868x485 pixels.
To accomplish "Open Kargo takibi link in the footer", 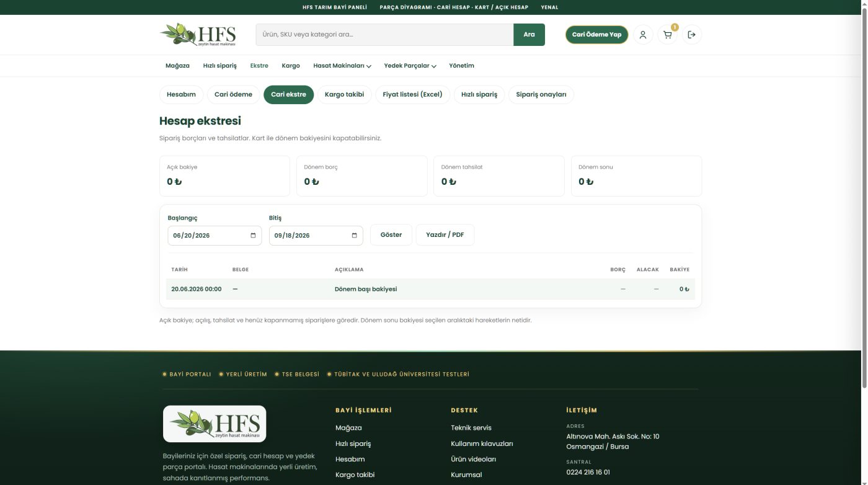I will 355,475.
